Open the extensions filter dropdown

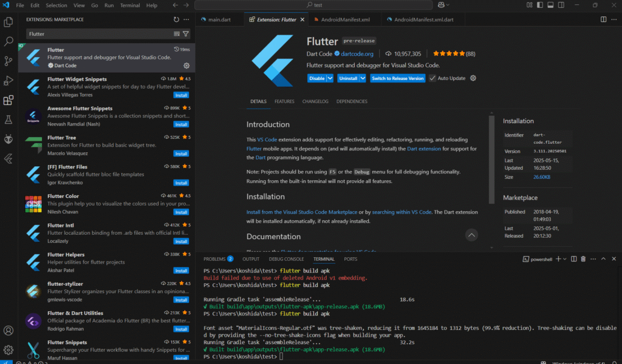tap(186, 34)
